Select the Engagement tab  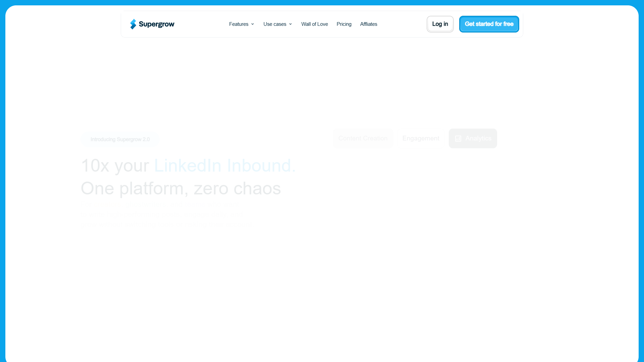421,138
